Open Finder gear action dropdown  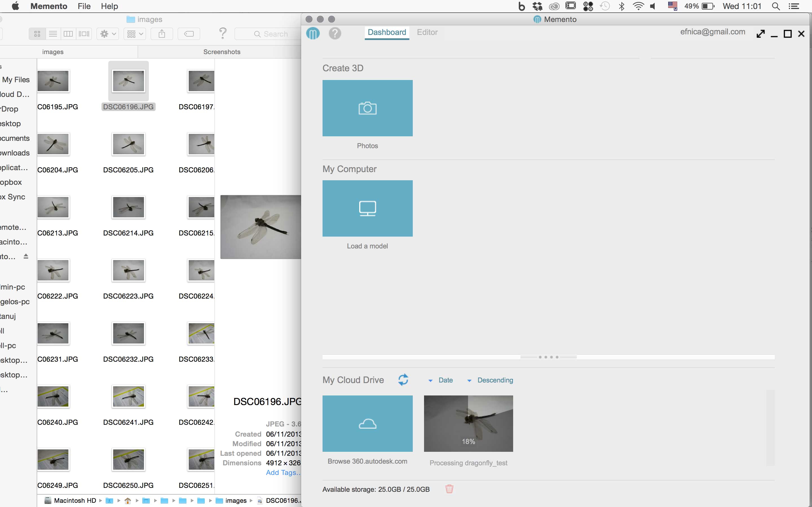pos(108,34)
